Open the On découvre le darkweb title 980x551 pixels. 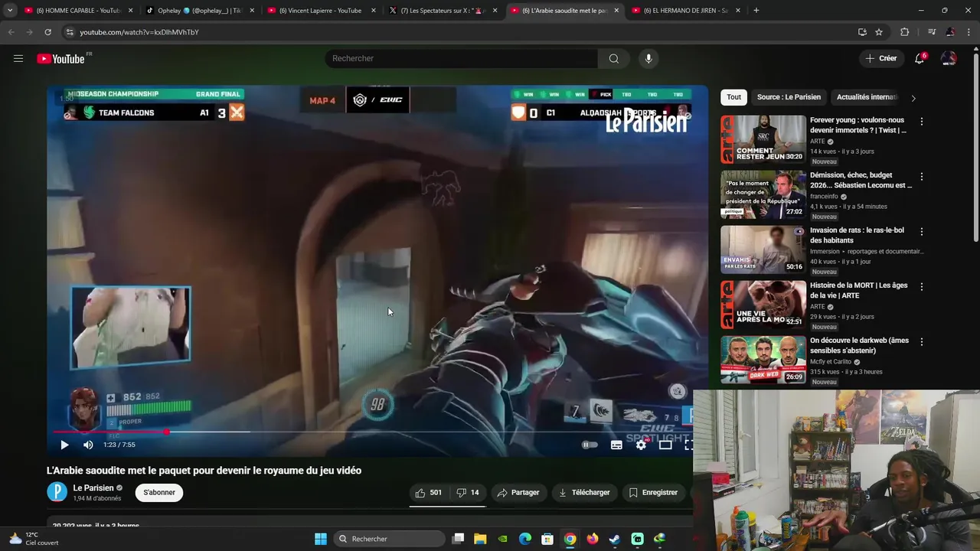point(859,345)
